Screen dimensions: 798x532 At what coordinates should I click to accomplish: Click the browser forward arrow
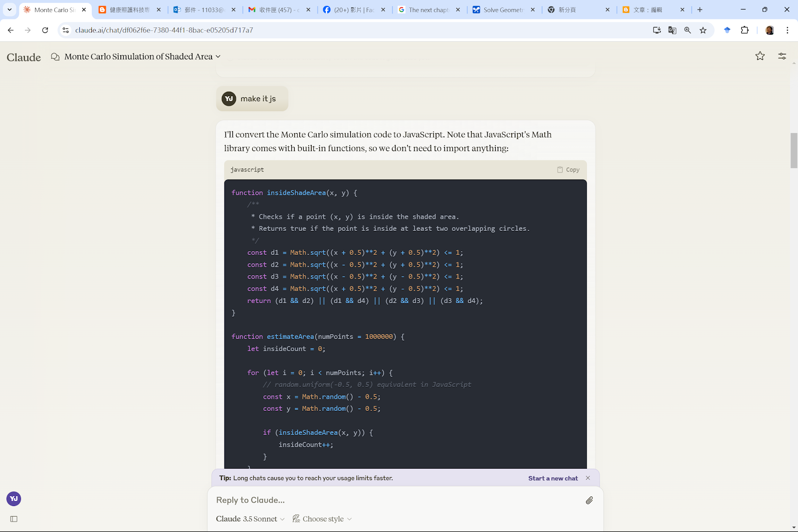click(28, 30)
